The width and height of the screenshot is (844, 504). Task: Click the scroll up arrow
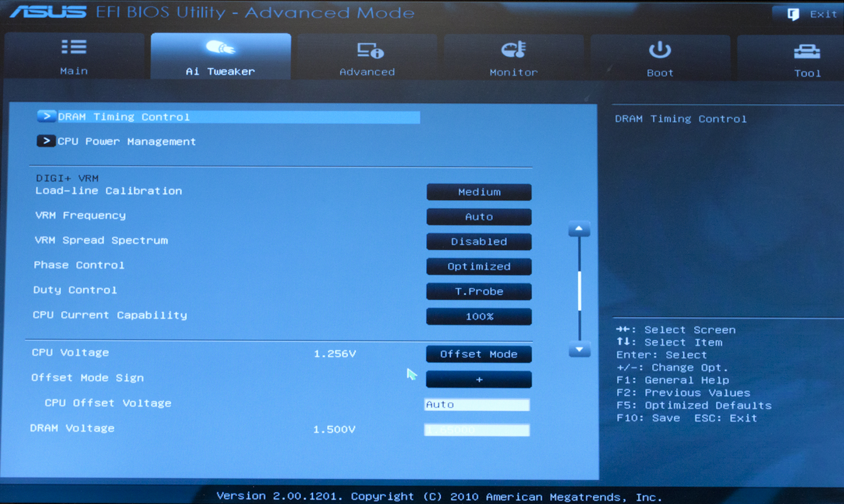(x=579, y=229)
